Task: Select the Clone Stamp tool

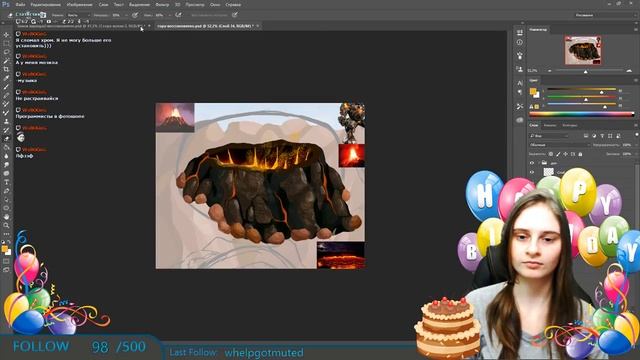Action: 6,121
